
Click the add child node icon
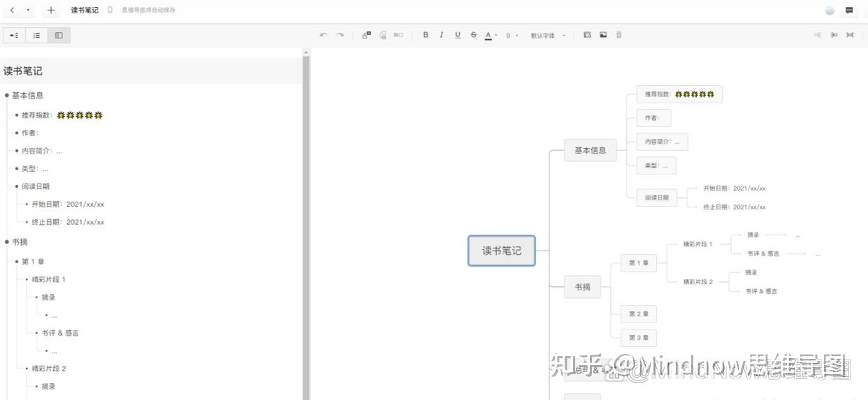(367, 35)
